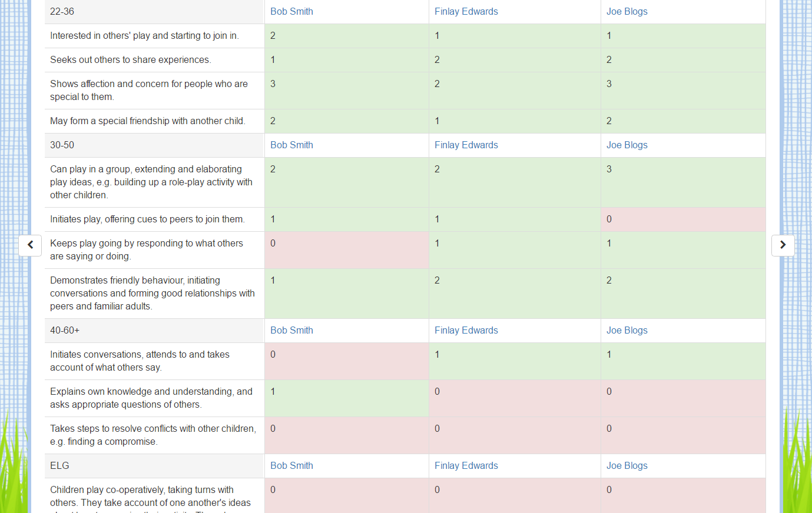
Task: Select Joe Blogs link in 30-50 row
Action: [x=627, y=145]
